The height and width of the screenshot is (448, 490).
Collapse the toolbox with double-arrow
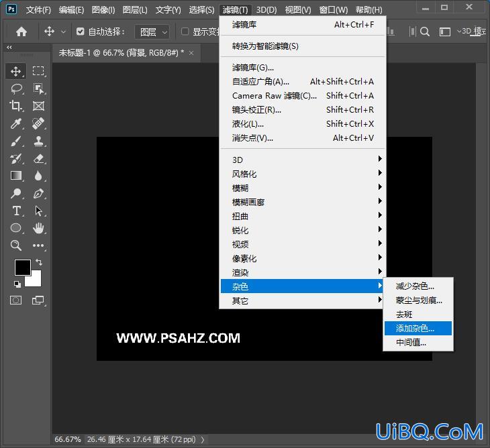(x=9, y=47)
